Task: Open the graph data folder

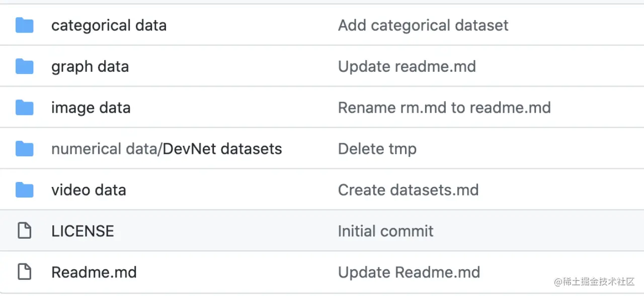Action: pyautogui.click(x=90, y=66)
